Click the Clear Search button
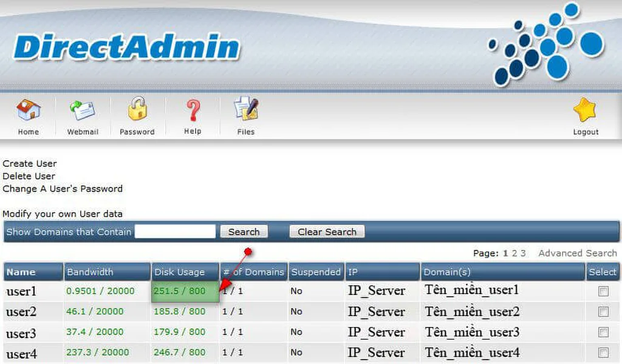The width and height of the screenshot is (622, 364). coord(327,232)
